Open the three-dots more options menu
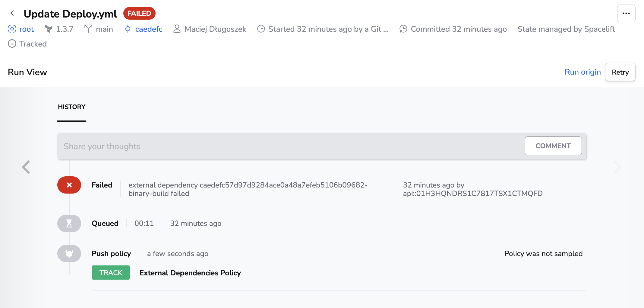Image resolution: width=644 pixels, height=308 pixels. click(x=626, y=14)
